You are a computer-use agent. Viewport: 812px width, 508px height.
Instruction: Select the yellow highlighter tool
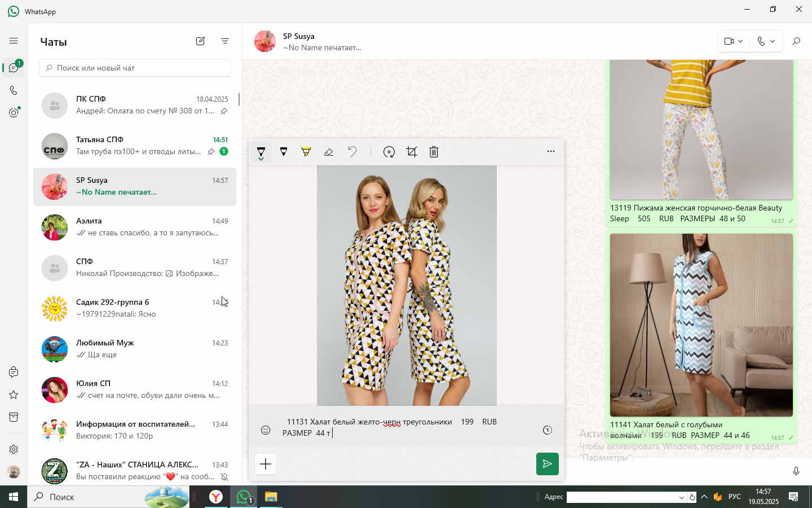point(306,152)
